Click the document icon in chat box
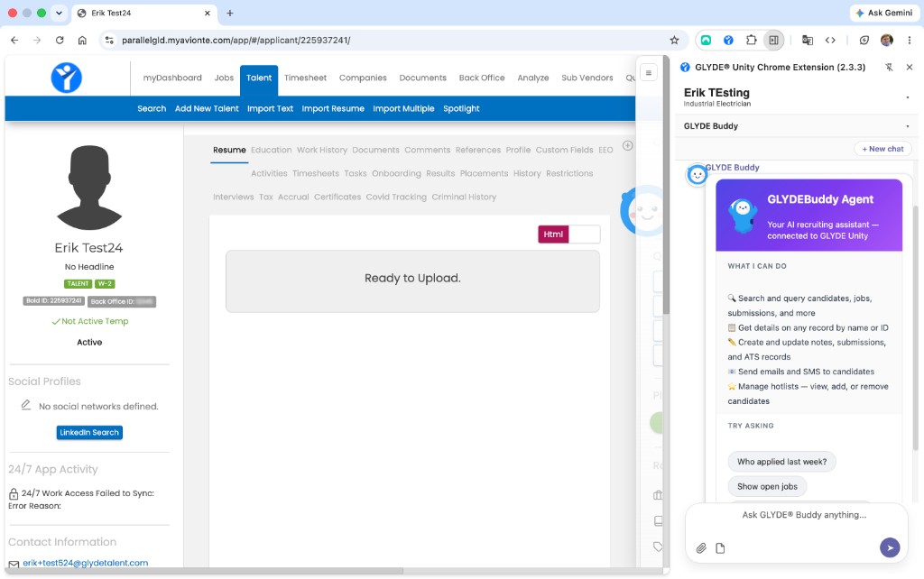This screenshot has height=579, width=924. [720, 548]
